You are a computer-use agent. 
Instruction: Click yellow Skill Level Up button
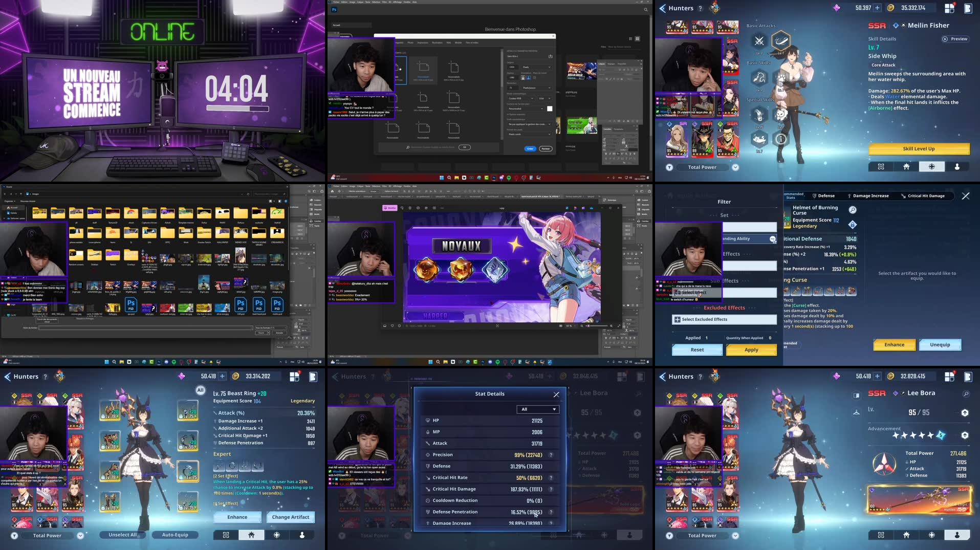click(x=919, y=149)
